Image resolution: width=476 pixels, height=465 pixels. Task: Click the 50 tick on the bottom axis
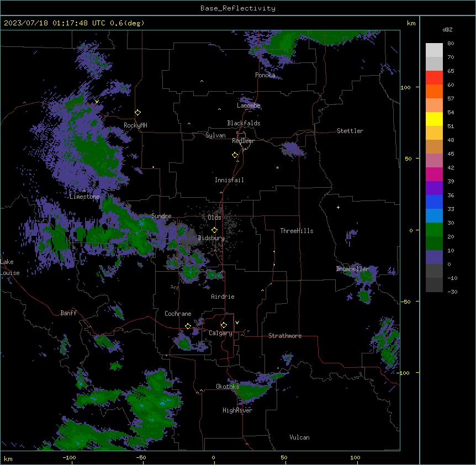click(284, 457)
